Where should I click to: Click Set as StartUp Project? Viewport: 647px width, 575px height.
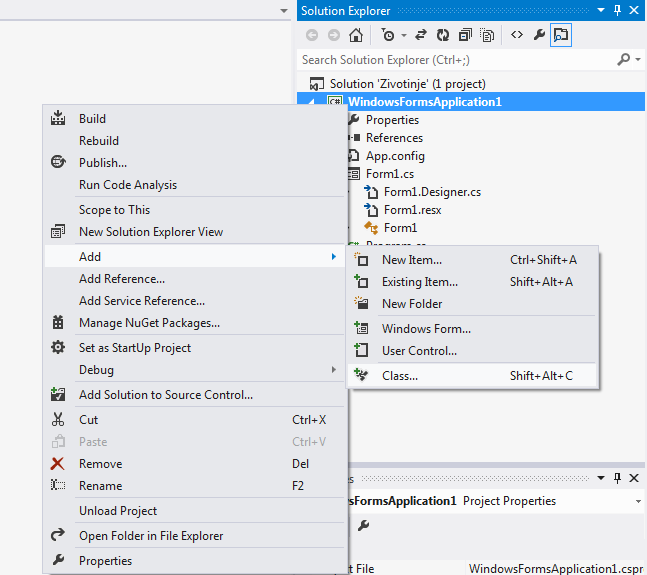(x=135, y=348)
